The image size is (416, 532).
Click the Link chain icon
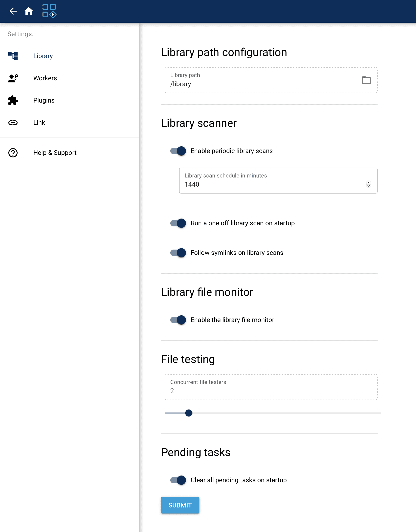click(13, 122)
